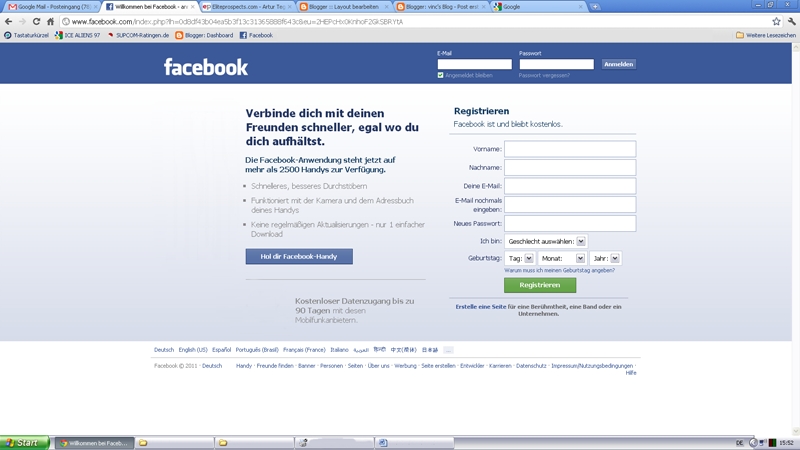Screen dimensions: 800x450
Task: Select Português (Brasil) language link
Action: [257, 350]
